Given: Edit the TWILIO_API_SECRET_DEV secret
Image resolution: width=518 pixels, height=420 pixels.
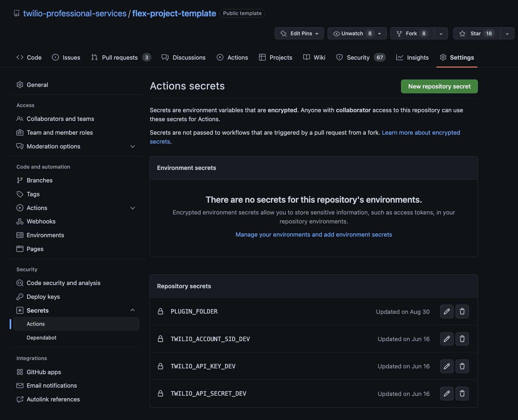Looking at the screenshot, I should (x=447, y=393).
